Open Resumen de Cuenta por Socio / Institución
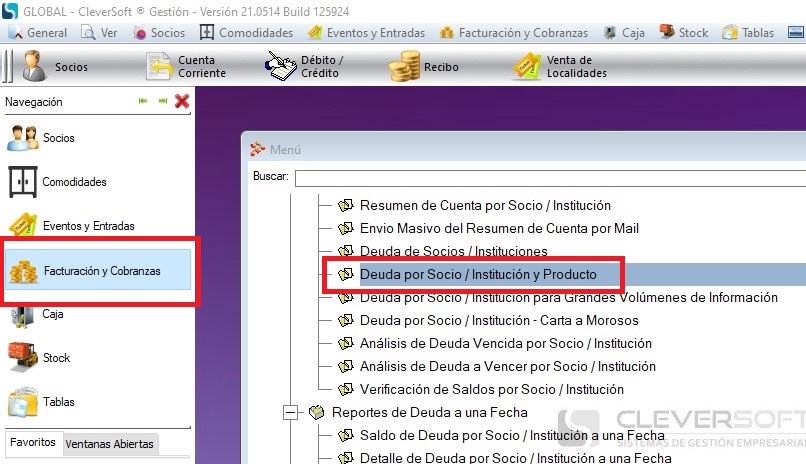Image resolution: width=806 pixels, height=464 pixels. [485, 205]
